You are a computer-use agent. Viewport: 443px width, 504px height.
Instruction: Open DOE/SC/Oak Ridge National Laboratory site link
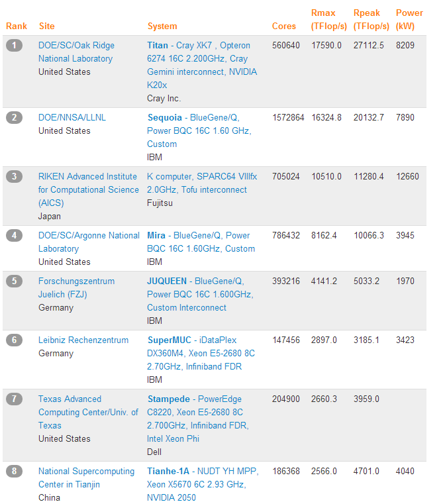[x=75, y=52]
